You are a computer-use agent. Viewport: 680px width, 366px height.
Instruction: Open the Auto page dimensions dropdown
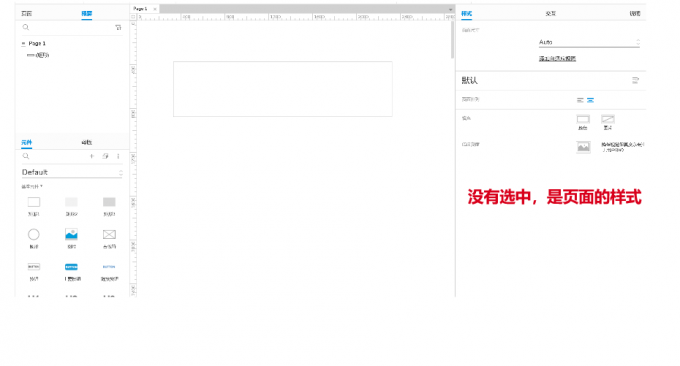[589, 42]
